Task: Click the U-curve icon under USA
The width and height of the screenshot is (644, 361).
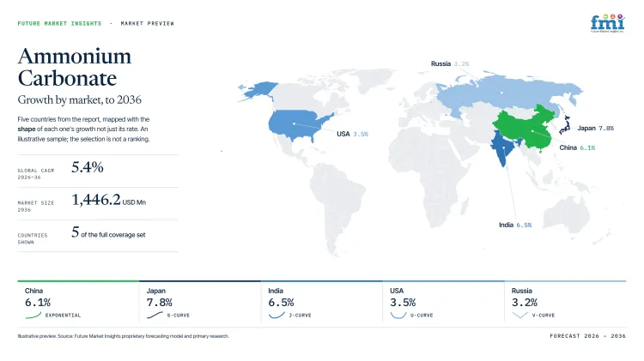Action: (398, 315)
